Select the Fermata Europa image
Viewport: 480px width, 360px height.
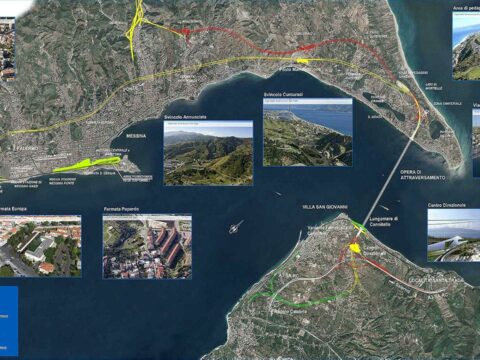[40, 246]
